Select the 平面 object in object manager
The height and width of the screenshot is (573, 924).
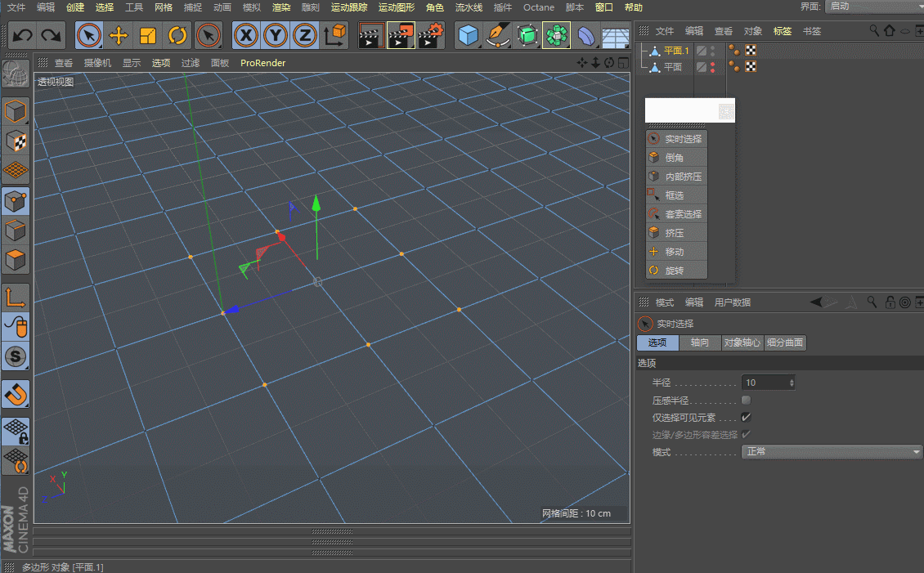[x=672, y=67]
